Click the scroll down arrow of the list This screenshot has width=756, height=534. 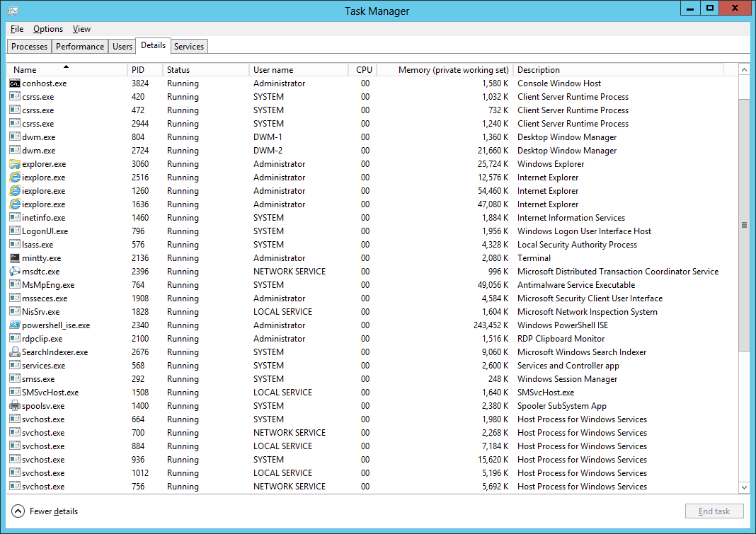pyautogui.click(x=743, y=487)
